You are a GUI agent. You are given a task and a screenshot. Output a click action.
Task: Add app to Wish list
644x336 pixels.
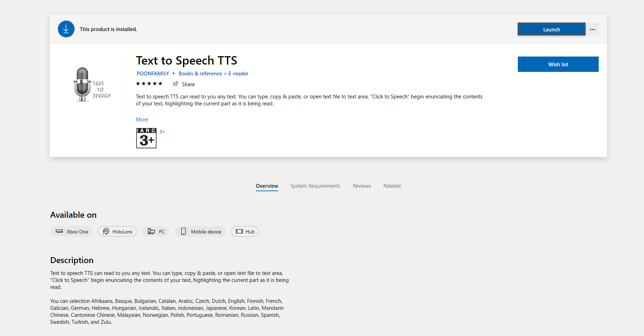[x=558, y=64]
